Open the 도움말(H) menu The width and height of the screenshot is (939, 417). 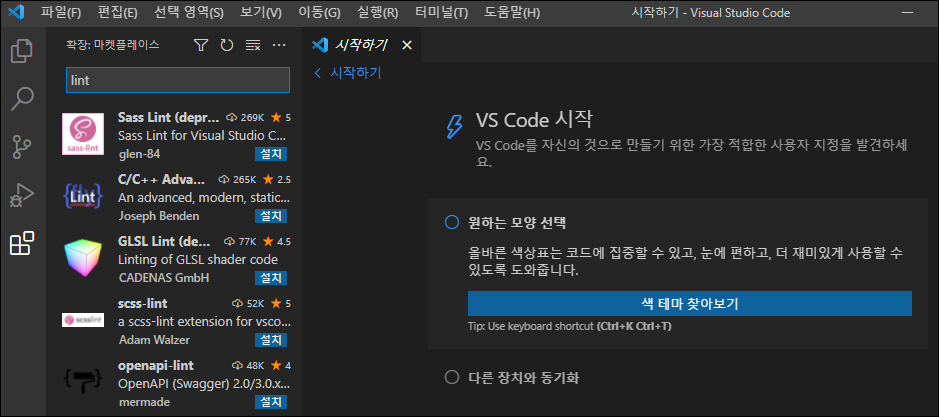point(511,13)
